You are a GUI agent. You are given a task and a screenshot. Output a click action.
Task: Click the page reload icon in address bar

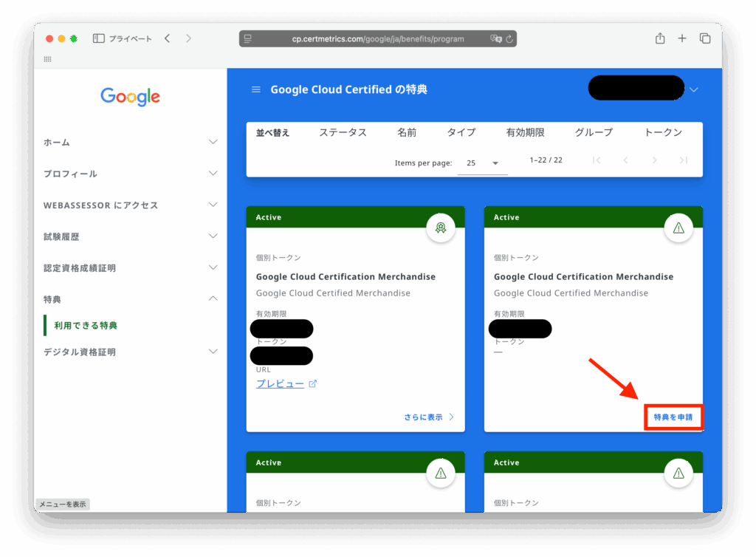click(509, 39)
